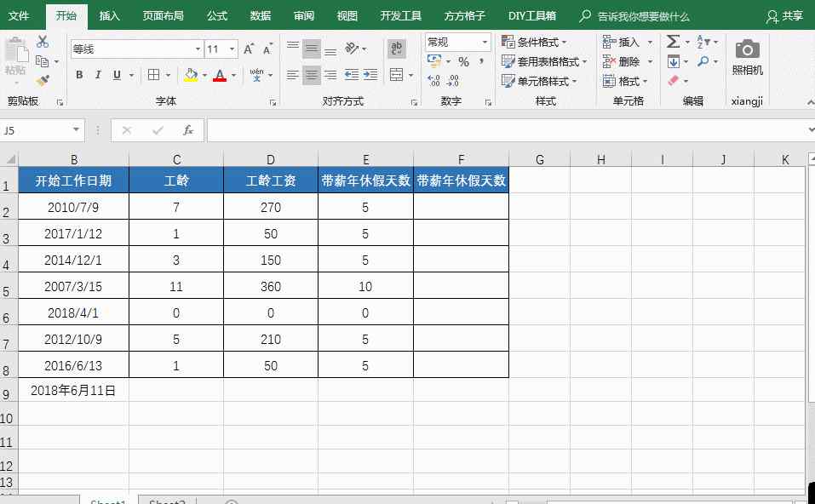Select cell containing 2018年6月11日

73,390
